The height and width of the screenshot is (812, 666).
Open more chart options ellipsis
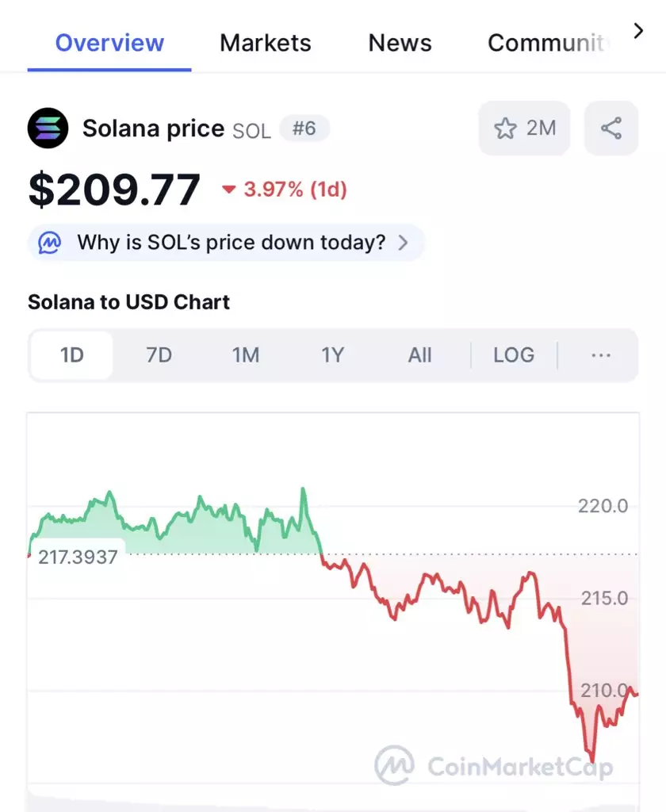click(601, 355)
